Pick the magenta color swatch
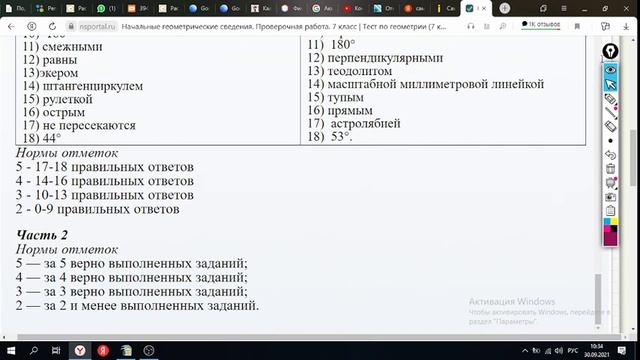640x360 pixels. pos(607,229)
